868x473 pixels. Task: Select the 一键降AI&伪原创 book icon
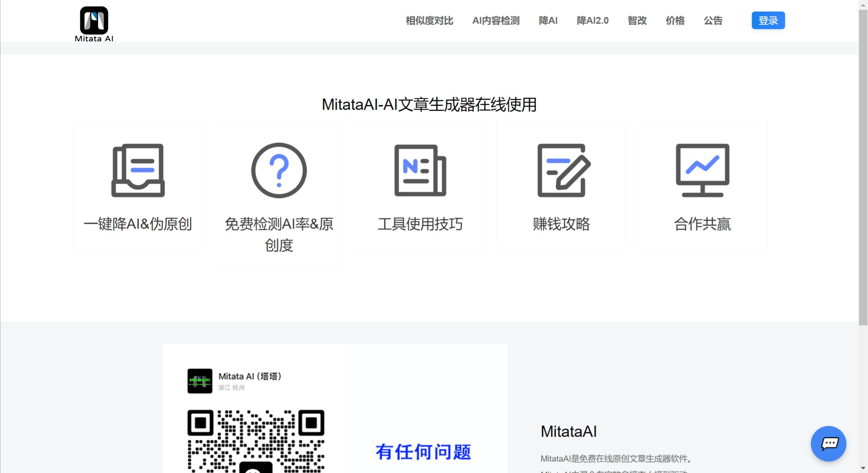point(137,170)
